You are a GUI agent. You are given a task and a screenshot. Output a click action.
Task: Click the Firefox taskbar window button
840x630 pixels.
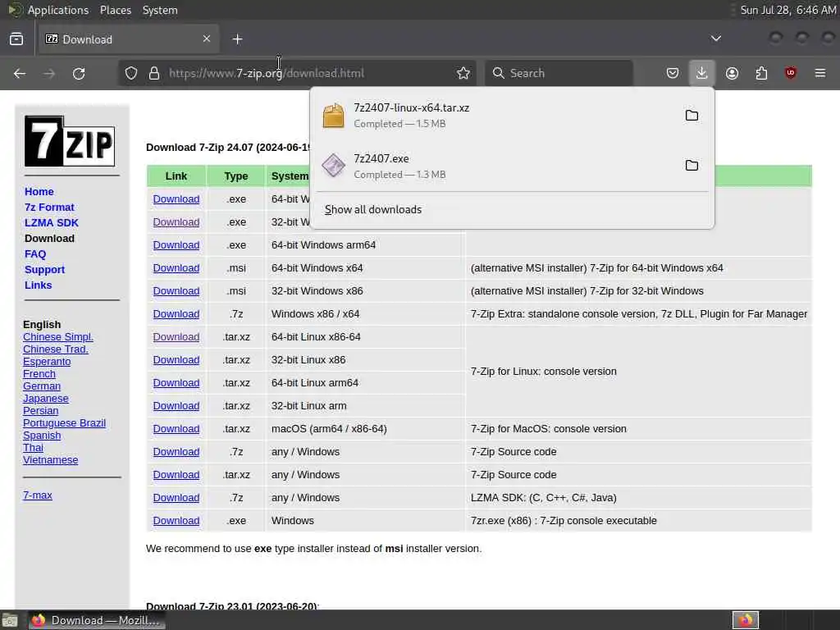[97, 620]
